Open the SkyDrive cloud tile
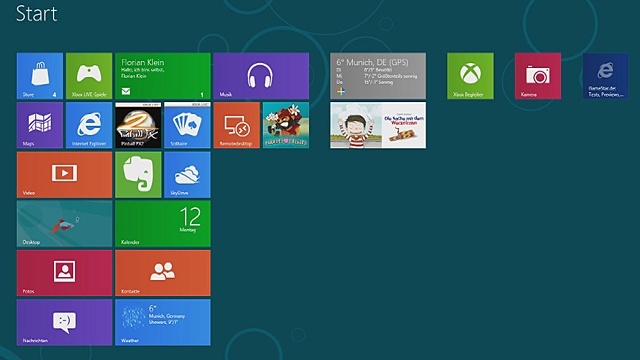640x360 pixels. pyautogui.click(x=187, y=175)
